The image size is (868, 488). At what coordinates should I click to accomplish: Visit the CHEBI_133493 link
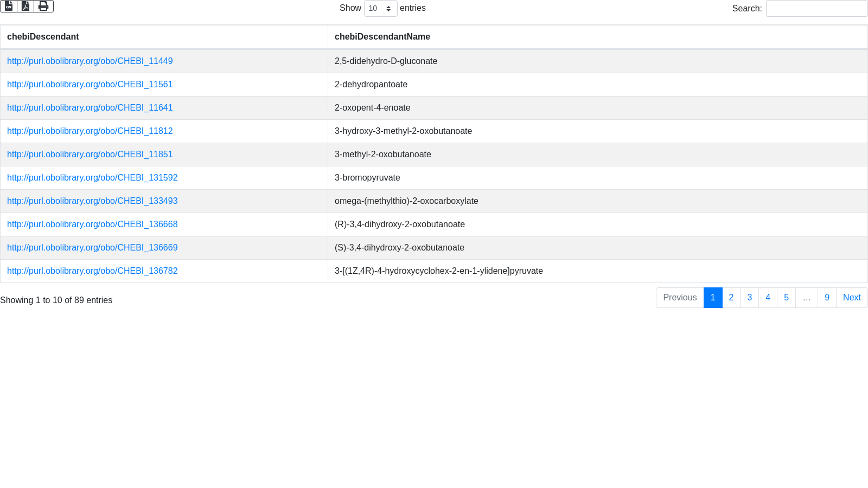pyautogui.click(x=92, y=201)
